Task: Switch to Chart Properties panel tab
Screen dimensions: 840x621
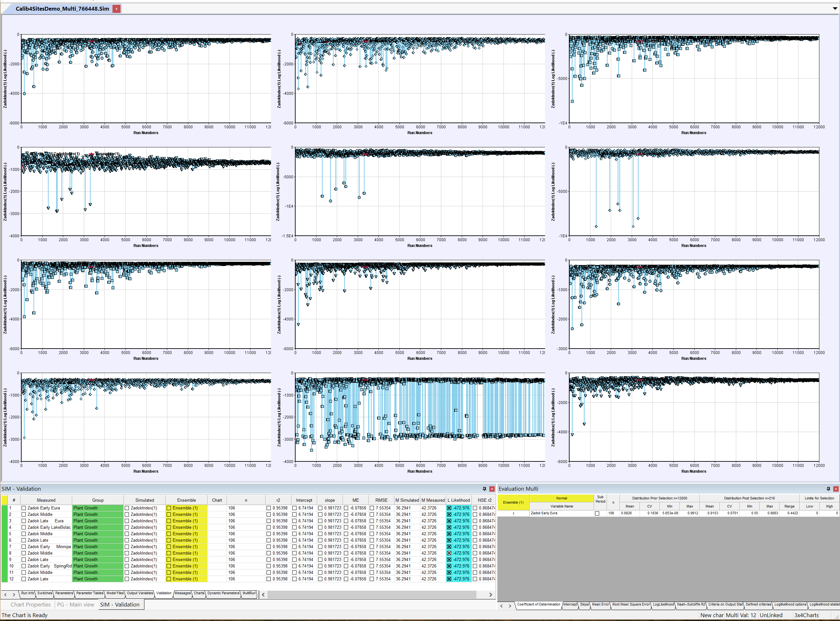Action: pos(30,605)
